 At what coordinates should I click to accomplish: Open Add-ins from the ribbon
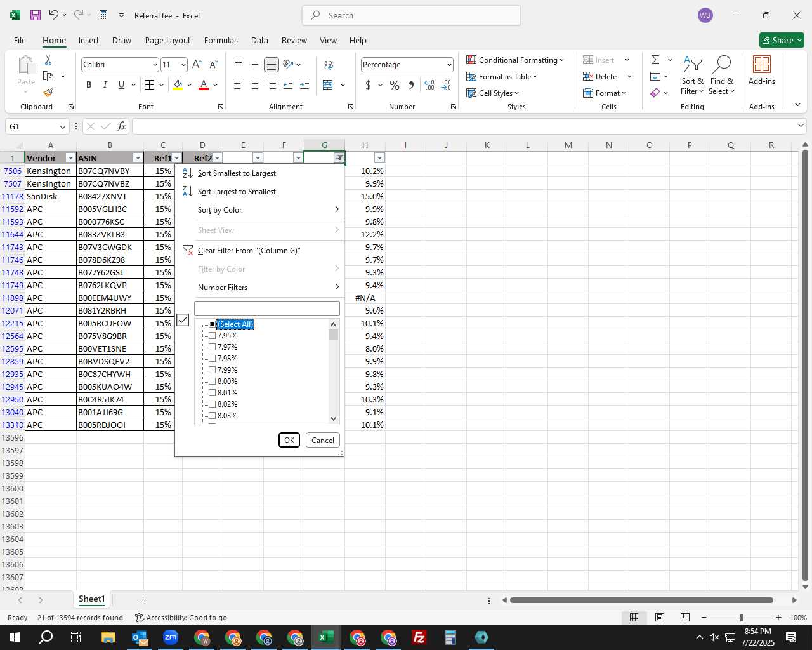pos(762,70)
